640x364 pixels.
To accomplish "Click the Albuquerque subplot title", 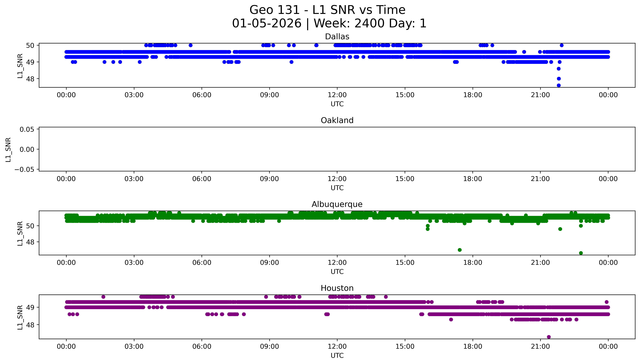I will [337, 204].
